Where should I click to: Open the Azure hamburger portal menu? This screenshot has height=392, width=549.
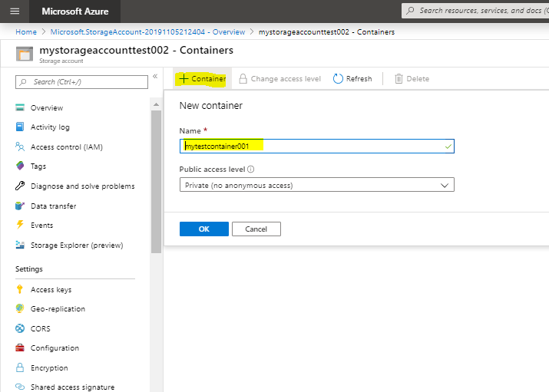(x=15, y=12)
